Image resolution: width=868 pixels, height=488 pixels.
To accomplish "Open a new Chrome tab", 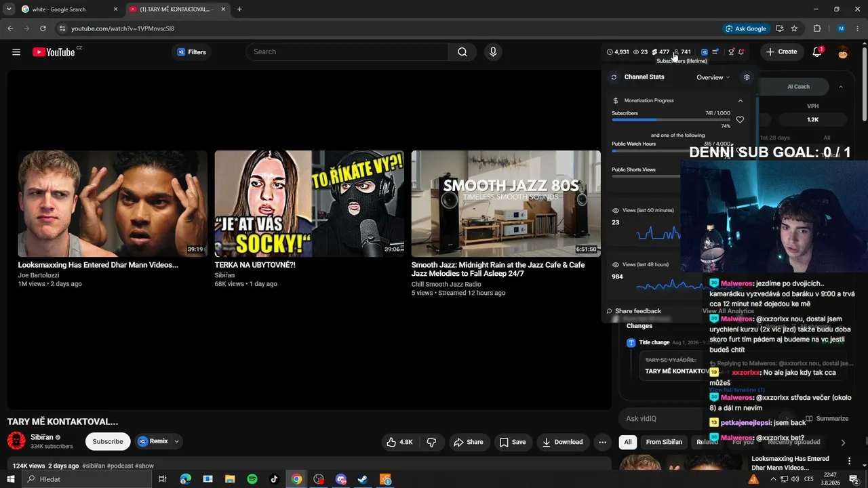I will (239, 9).
